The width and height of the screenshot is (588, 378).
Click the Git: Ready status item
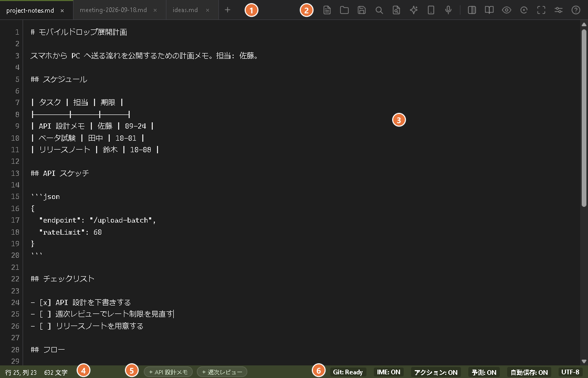coord(348,372)
